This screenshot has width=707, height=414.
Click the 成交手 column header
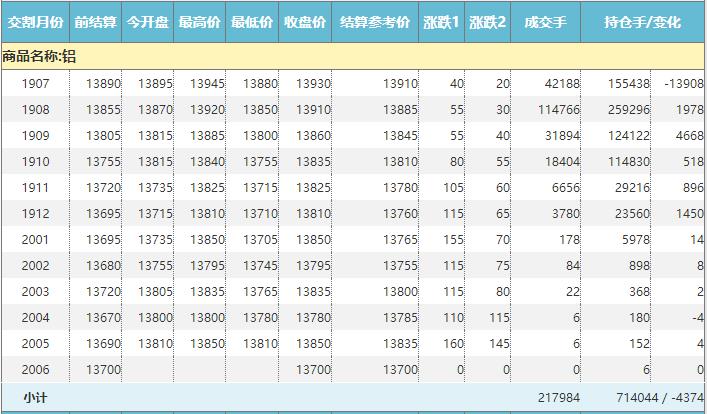point(545,21)
